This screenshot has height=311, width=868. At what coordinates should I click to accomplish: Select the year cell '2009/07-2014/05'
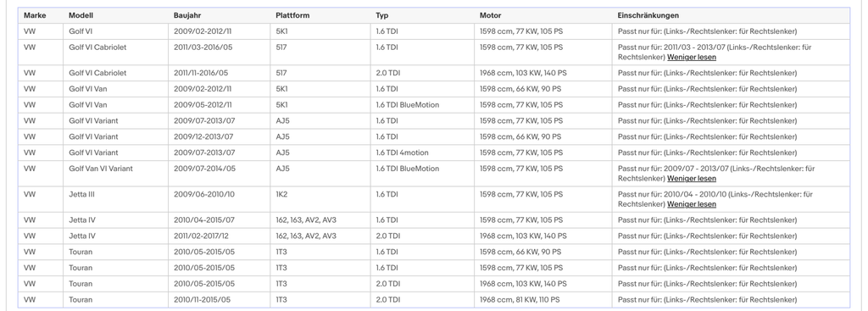point(204,169)
